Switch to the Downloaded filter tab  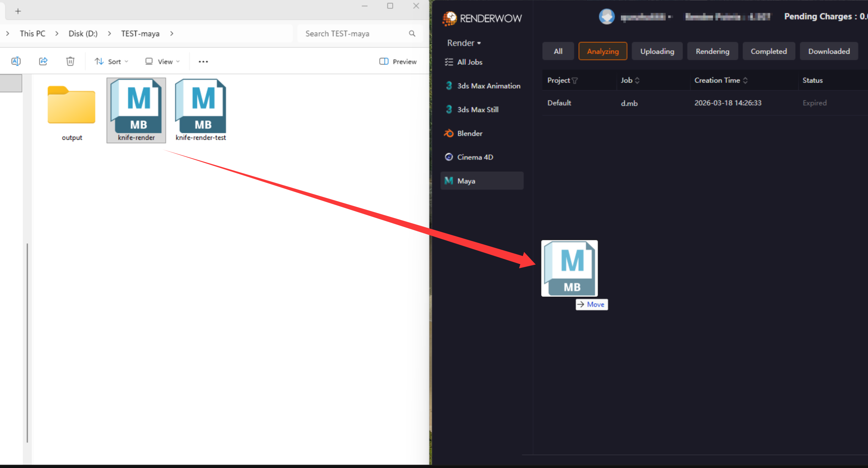[x=829, y=51]
